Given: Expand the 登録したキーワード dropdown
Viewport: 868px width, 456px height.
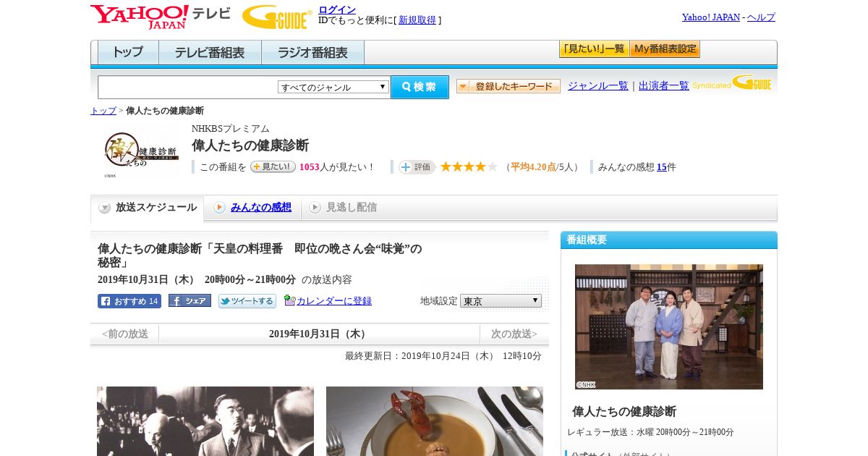Looking at the screenshot, I should click(509, 86).
